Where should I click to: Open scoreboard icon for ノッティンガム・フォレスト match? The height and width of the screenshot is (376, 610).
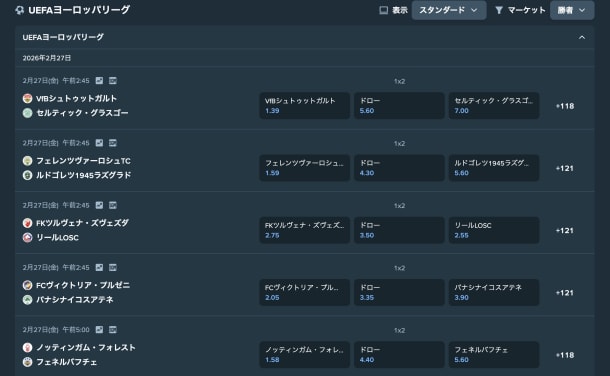click(113, 329)
